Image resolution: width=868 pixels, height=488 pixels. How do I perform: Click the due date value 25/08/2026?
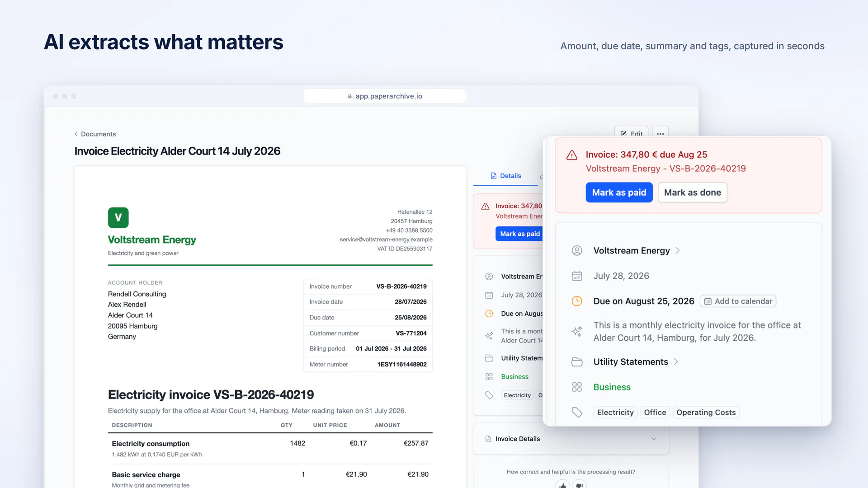pyautogui.click(x=410, y=318)
